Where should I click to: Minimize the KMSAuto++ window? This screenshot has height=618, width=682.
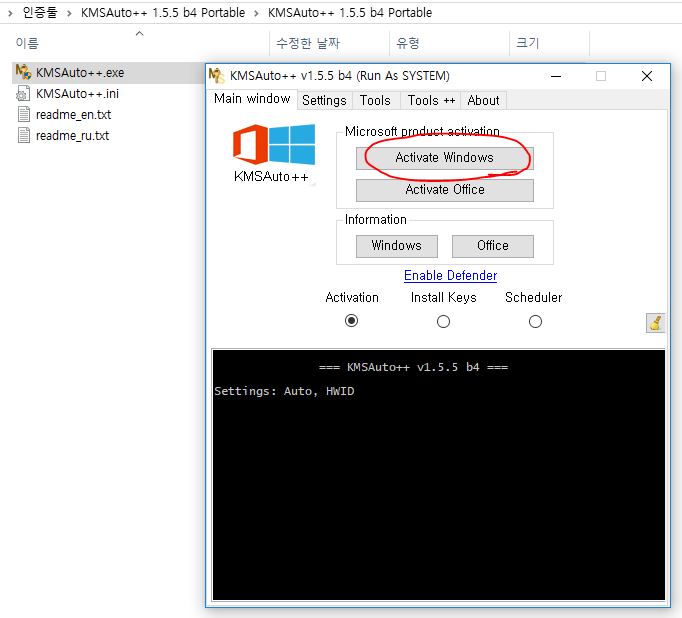click(x=556, y=76)
